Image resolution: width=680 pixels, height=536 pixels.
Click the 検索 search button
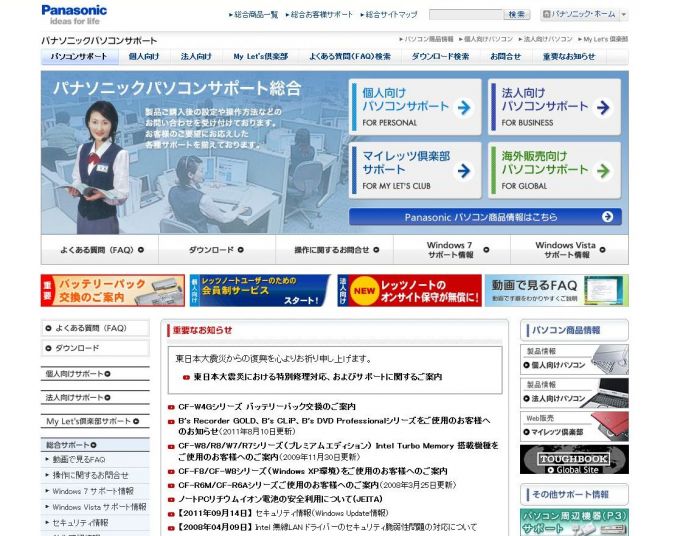(517, 15)
